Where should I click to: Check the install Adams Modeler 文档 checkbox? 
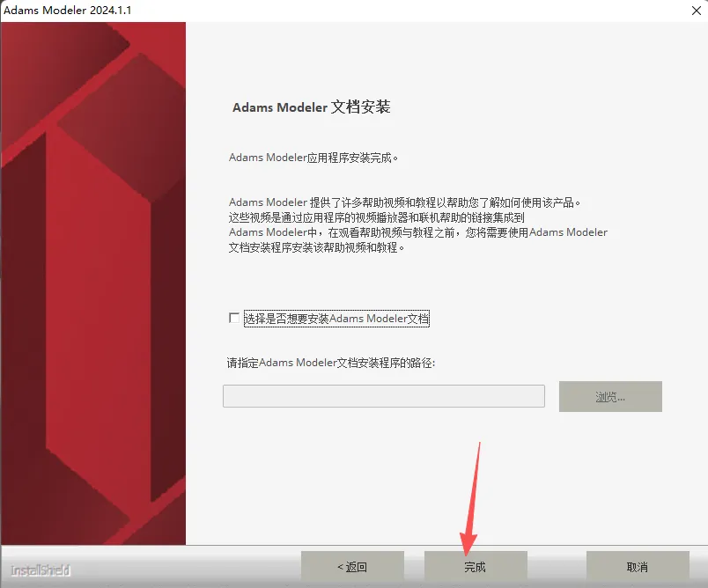[x=234, y=318]
